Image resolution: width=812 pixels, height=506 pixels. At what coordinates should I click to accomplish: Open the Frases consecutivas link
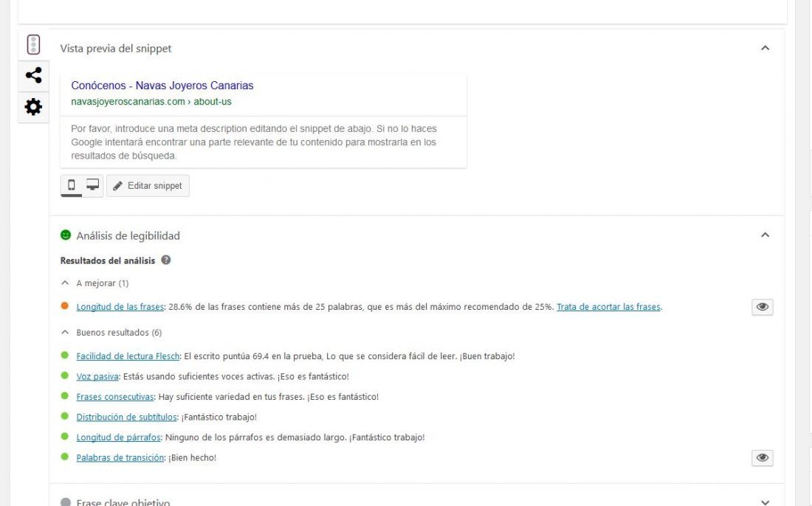click(x=115, y=397)
